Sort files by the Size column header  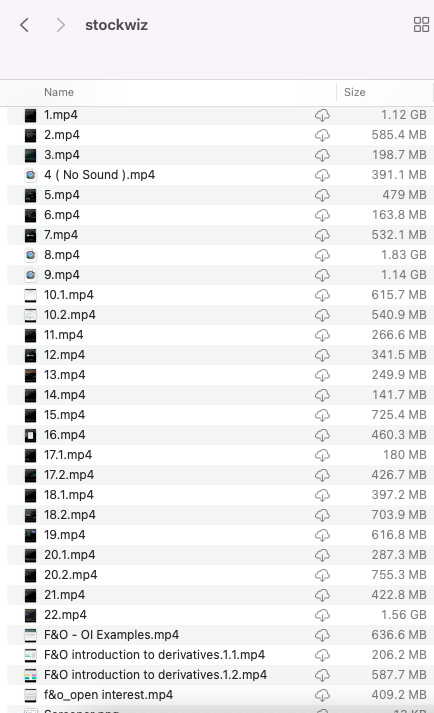354,92
